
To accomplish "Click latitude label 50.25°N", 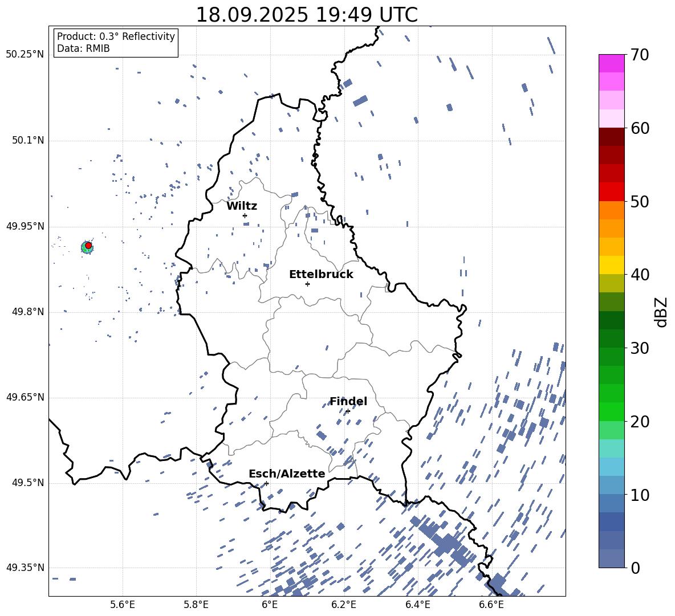I will click(25, 55).
